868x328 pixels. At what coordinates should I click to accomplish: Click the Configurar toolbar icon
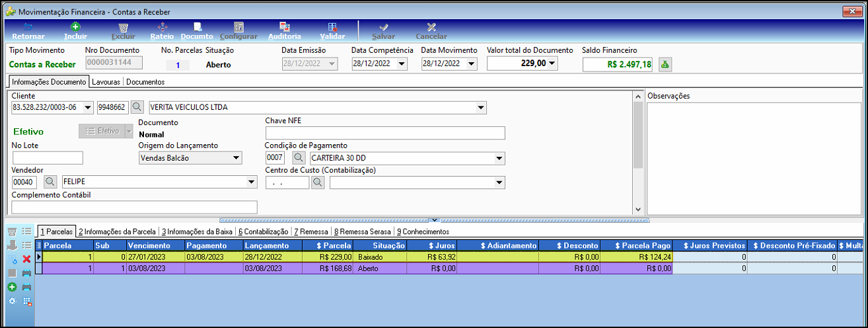click(x=238, y=27)
